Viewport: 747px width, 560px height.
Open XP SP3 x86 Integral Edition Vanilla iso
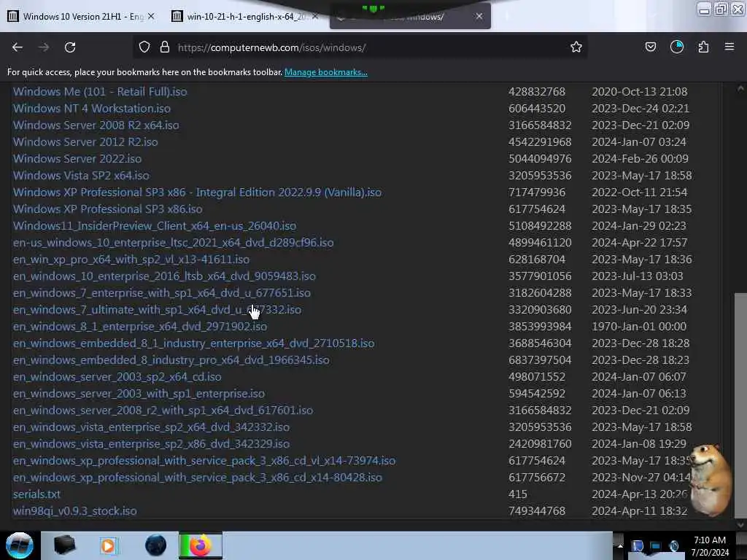(x=197, y=192)
